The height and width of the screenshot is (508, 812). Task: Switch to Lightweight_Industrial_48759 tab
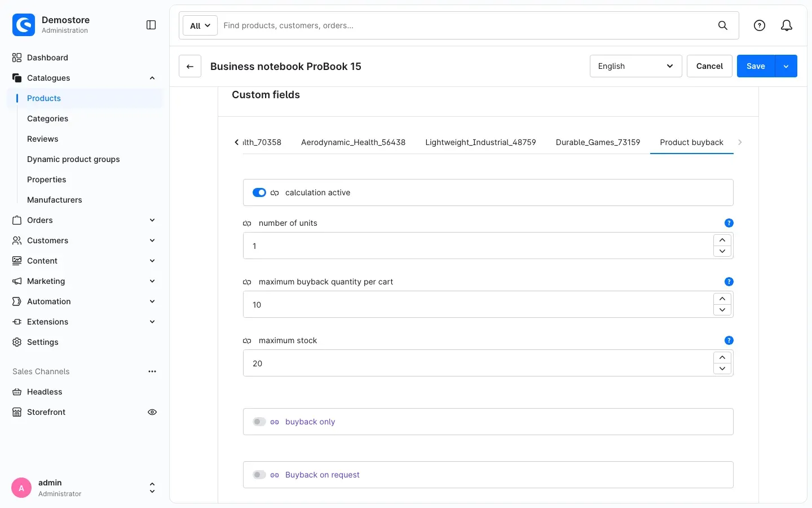coord(480,142)
